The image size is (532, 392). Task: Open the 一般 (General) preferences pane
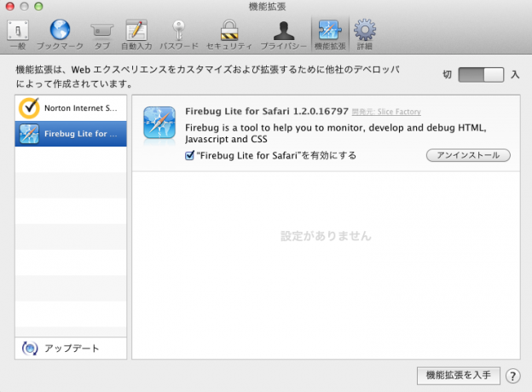[x=18, y=35]
